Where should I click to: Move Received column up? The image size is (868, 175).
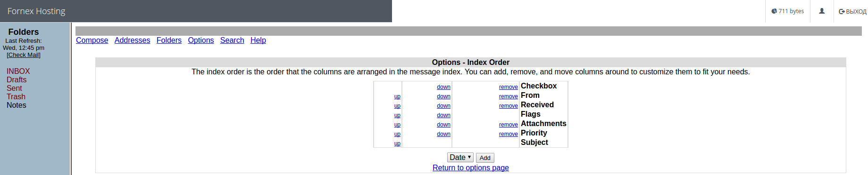(397, 106)
